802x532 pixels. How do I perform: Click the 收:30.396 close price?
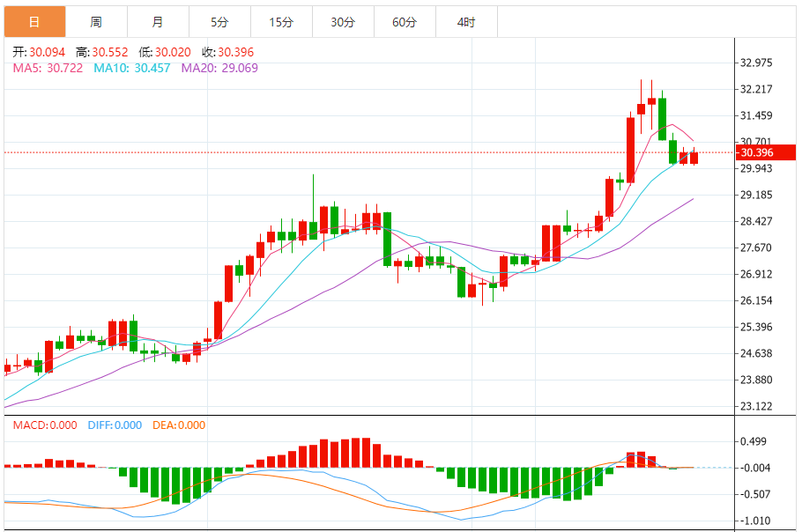[x=227, y=52]
